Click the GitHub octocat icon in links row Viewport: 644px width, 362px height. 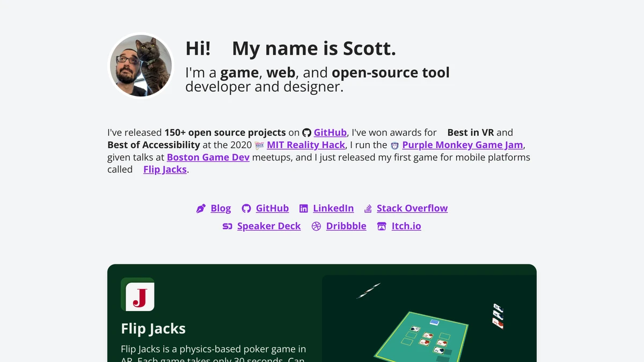246,209
